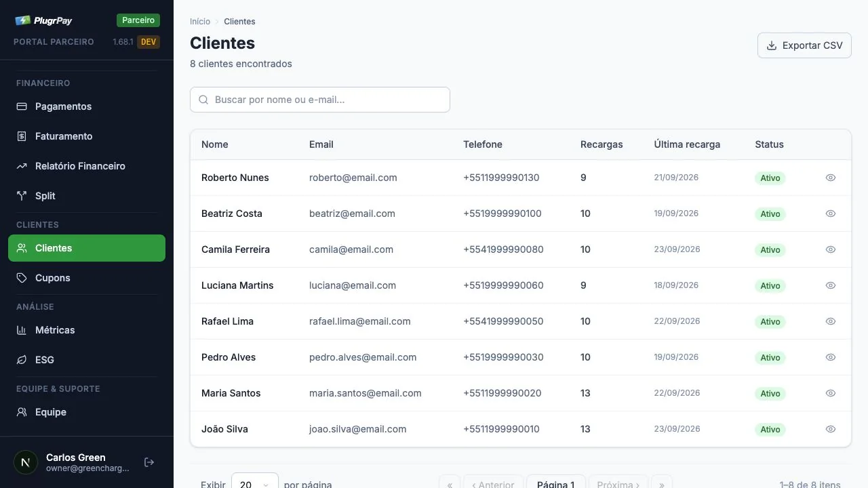Screen dimensions: 868x488
Task: Click the Ativo badge in Rafael Lima's row
Action: [x=770, y=322]
